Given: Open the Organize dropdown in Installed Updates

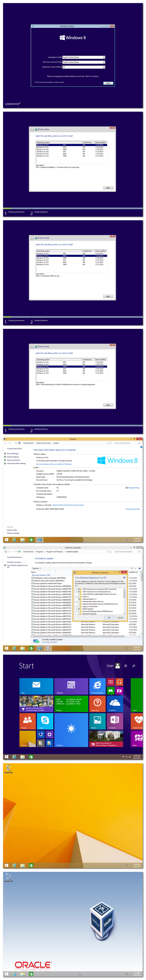Looking at the screenshot, I should click(36, 568).
